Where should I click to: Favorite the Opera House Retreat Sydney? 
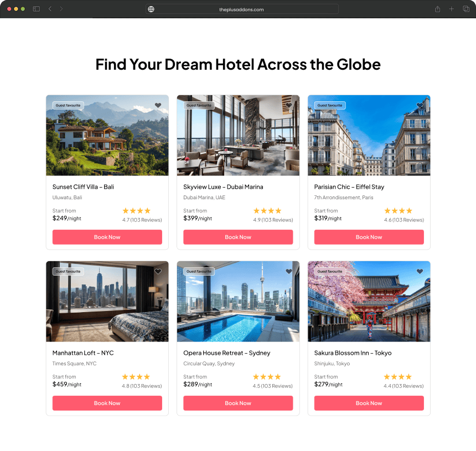point(289,271)
